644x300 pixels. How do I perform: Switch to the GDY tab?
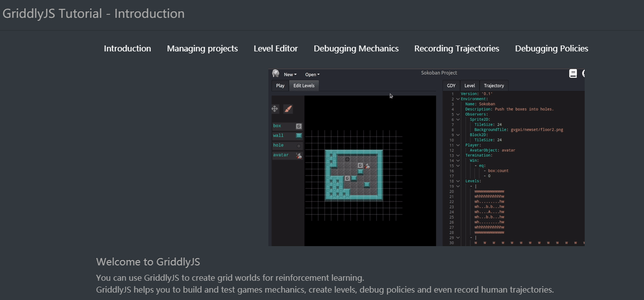point(451,86)
